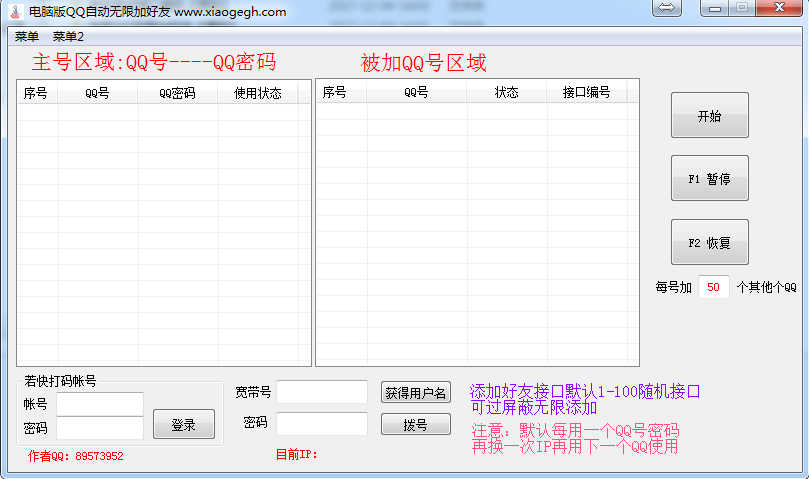Viewport: 809px width, 479px height.
Task: Select the QQ号 column header in main account list
Action: point(98,93)
